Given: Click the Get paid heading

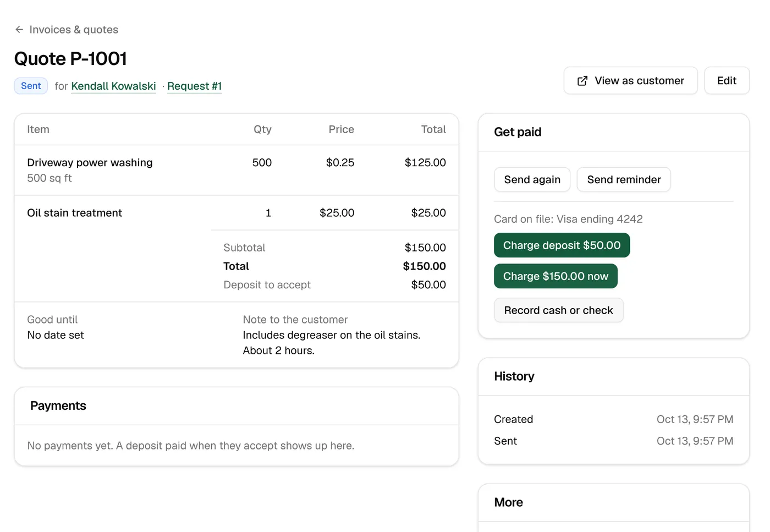Looking at the screenshot, I should coord(518,132).
